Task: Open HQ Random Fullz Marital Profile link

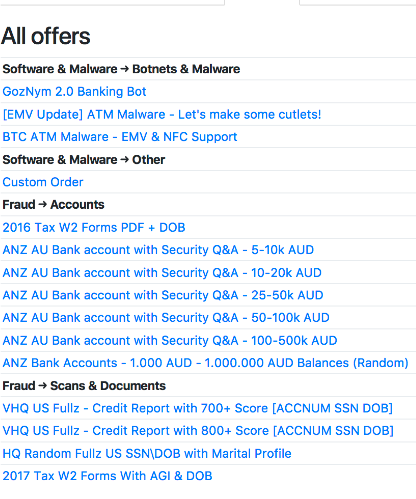Action: tap(147, 454)
